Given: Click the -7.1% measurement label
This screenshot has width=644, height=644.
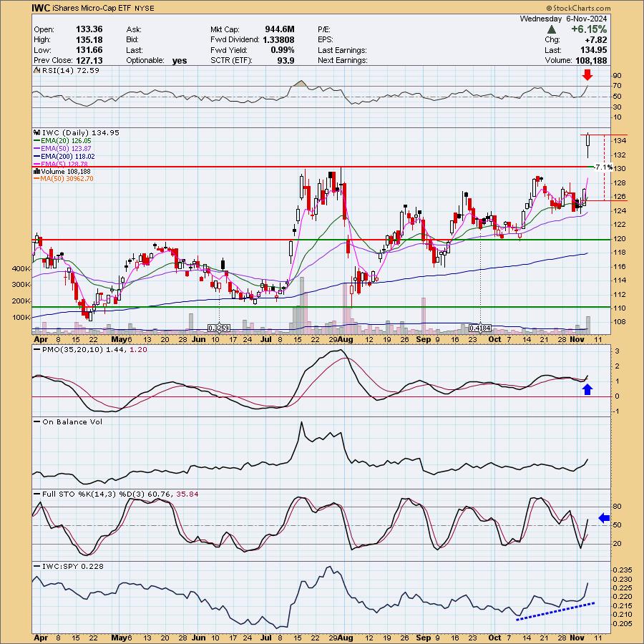Looking at the screenshot, I should [603, 167].
